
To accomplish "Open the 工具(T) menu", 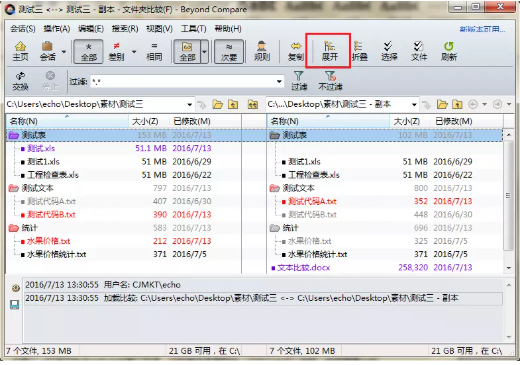I will coord(193,29).
